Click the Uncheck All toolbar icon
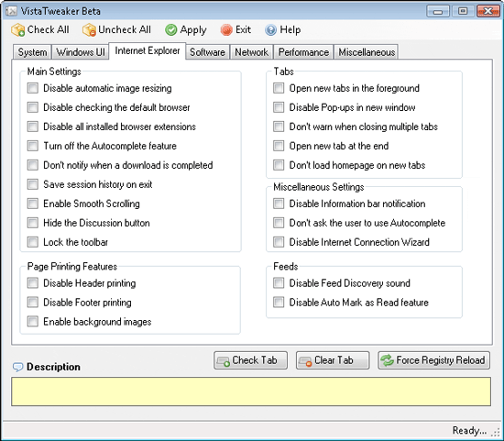Viewport: 504px width, 441px height. [x=89, y=30]
